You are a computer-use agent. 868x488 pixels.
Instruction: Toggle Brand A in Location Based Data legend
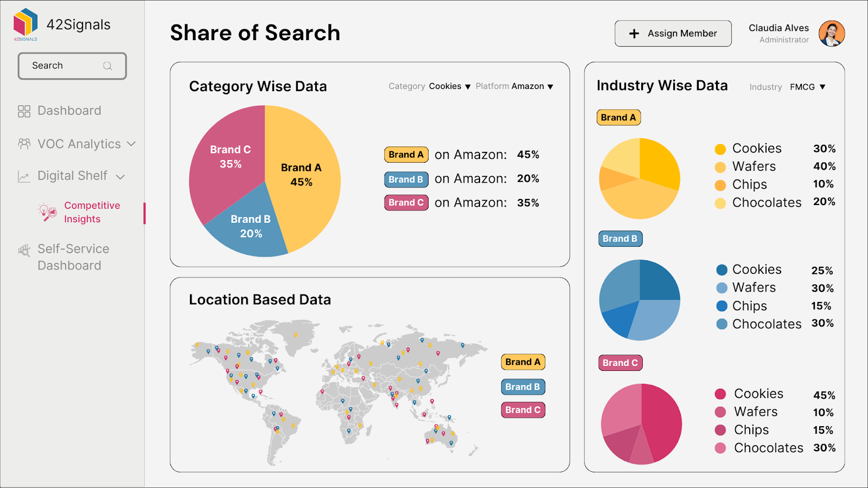[522, 362]
